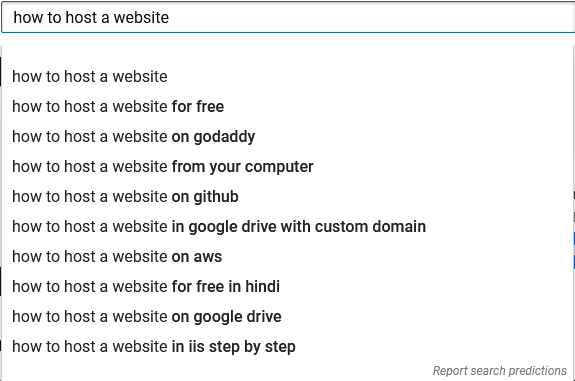Click the bold 'hindi' word in suggestions
575x381 pixels.
click(x=263, y=286)
